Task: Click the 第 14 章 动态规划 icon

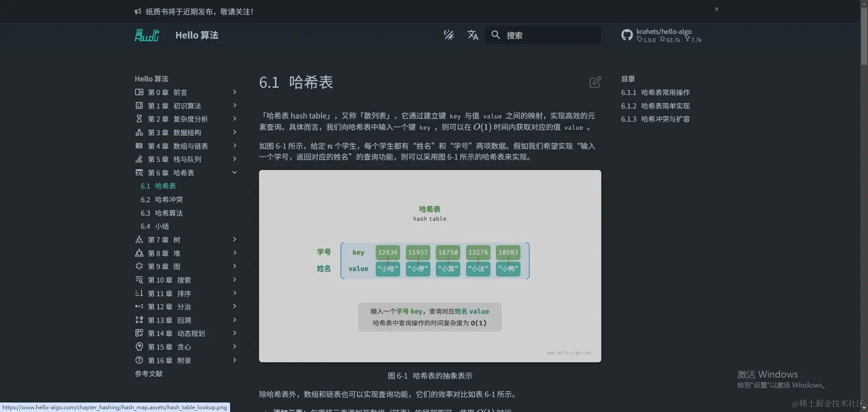Action: pos(139,333)
